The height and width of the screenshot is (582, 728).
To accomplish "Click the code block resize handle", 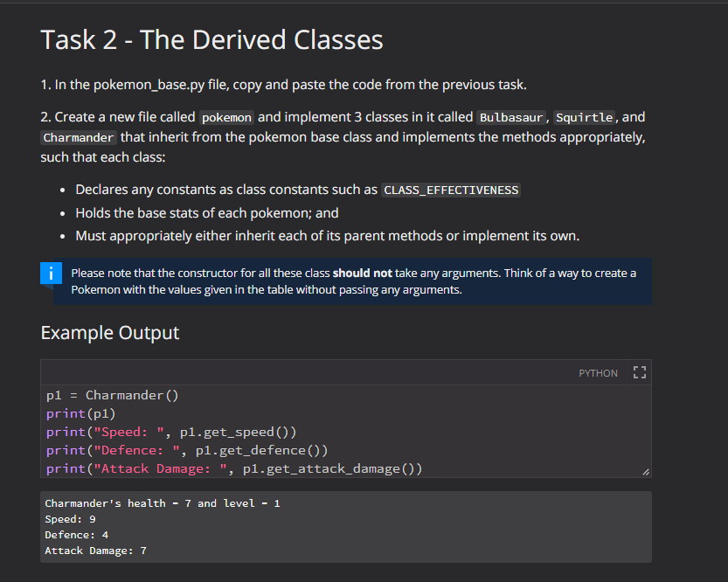I will click(x=646, y=473).
